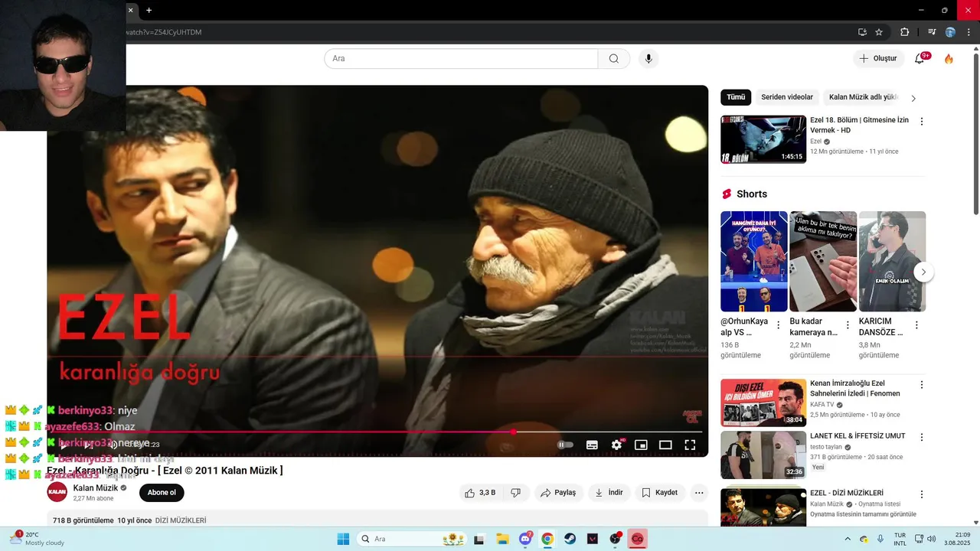Screen dimensions: 980x551
Task: Open more actions three dots below video
Action: coord(699,493)
